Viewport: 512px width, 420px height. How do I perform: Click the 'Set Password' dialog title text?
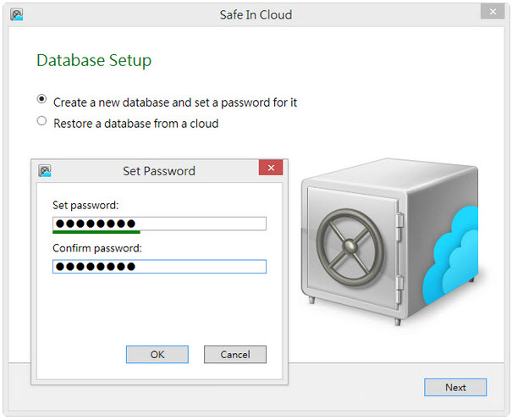(159, 171)
